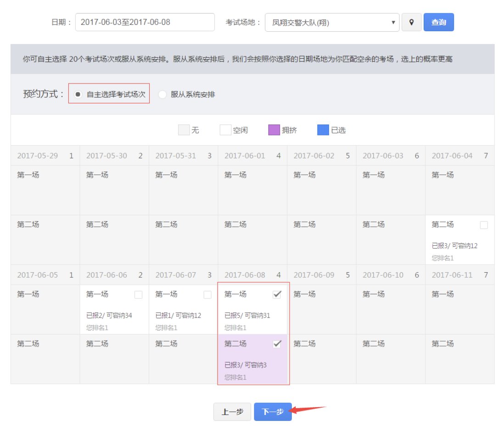Click the purple 拥挤 legend swatch
Image resolution: width=504 pixels, height=426 pixels.
point(274,130)
